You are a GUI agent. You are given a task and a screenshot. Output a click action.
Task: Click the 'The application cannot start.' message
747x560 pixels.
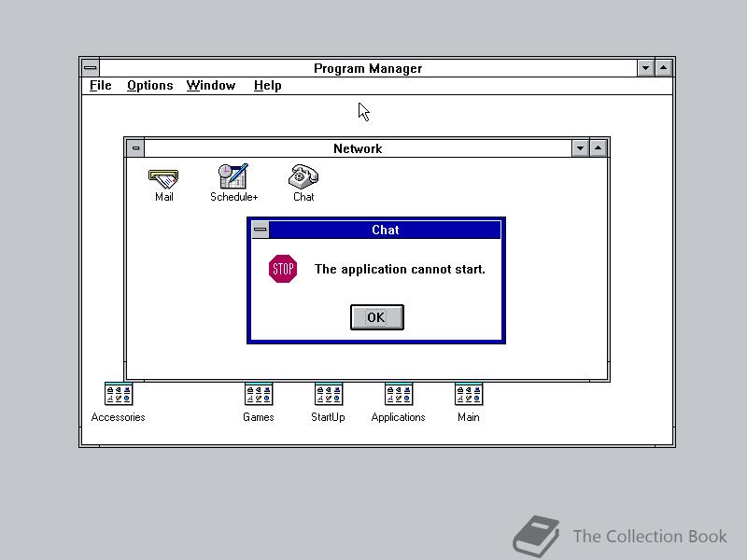click(x=400, y=269)
